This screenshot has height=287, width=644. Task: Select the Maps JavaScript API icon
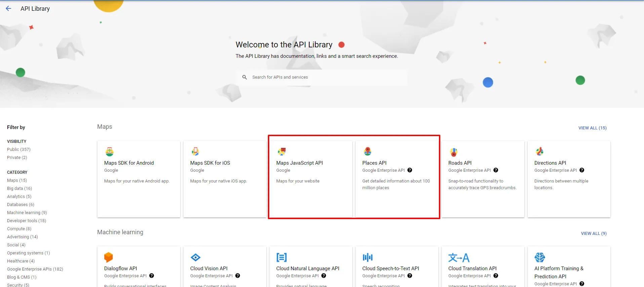282,152
